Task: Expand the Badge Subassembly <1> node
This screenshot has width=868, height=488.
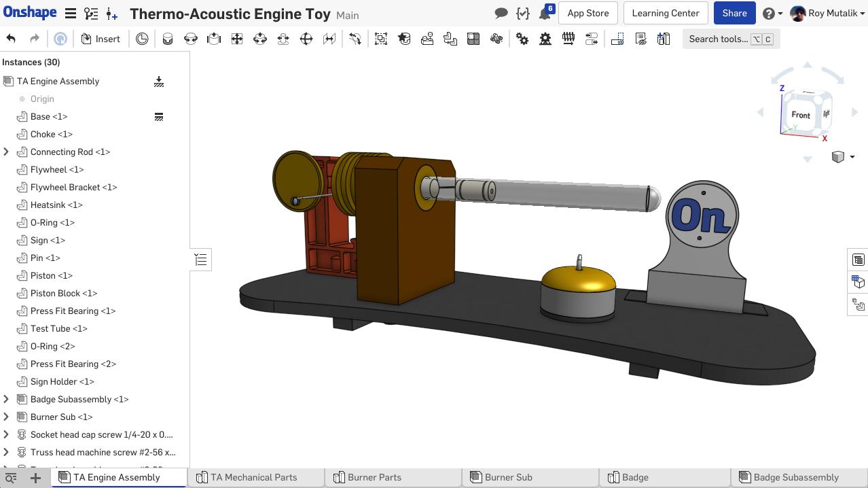Action: pyautogui.click(x=6, y=400)
